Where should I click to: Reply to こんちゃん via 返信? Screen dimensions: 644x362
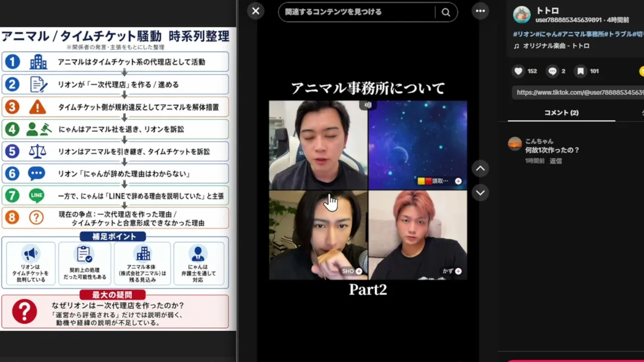point(555,161)
